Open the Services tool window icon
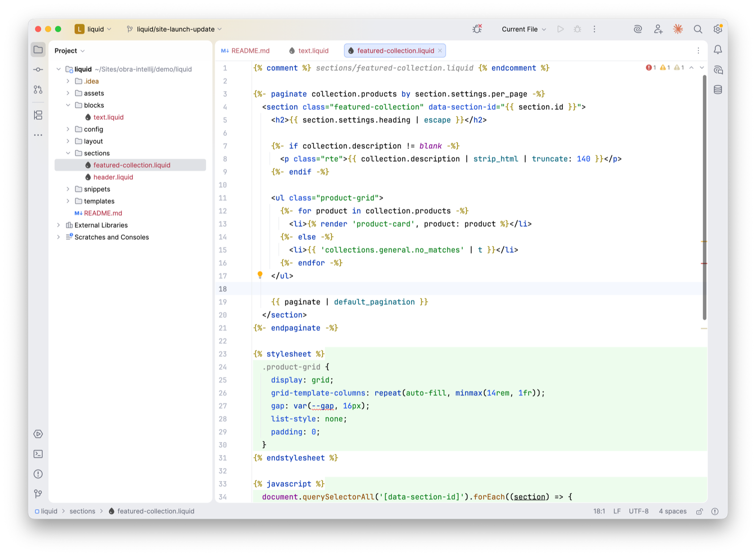Screen dimensions: 756x556 pos(38,434)
